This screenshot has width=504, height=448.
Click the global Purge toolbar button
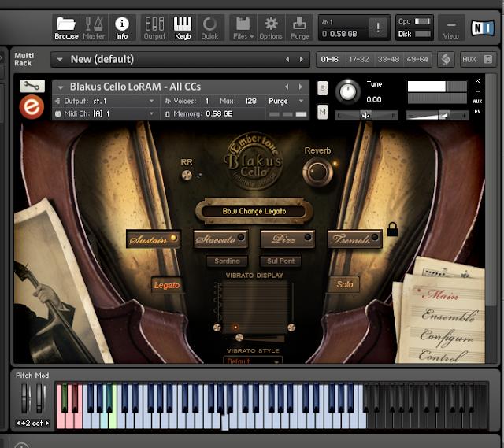pos(299,28)
